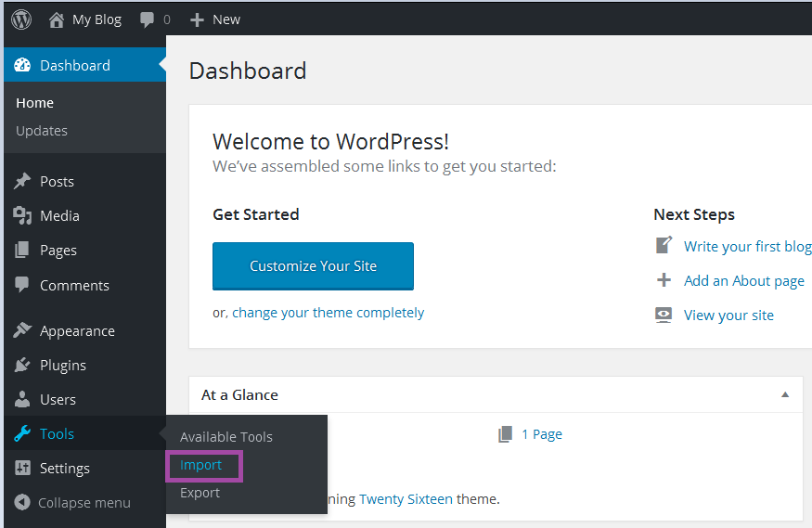The height and width of the screenshot is (528, 812).
Task: Open the comments bubble icon in admin bar
Action: point(147,19)
